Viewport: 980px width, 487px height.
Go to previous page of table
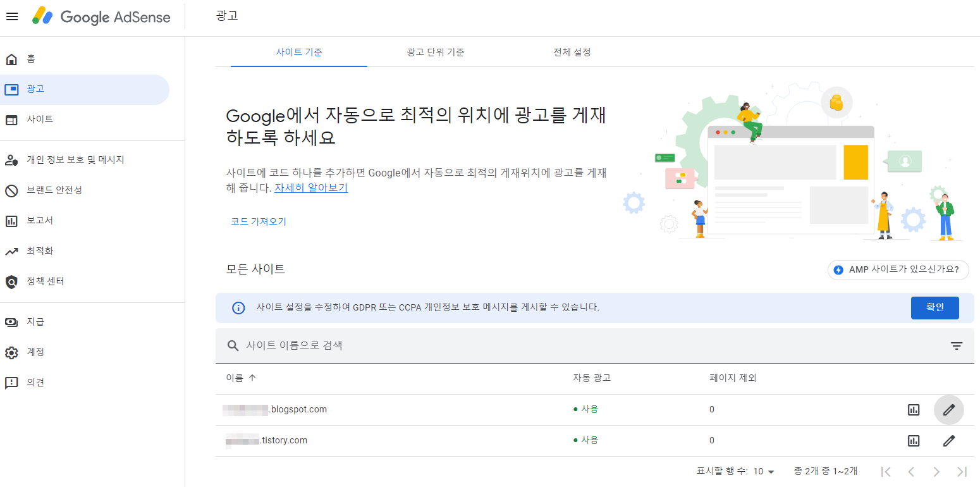[x=911, y=471]
